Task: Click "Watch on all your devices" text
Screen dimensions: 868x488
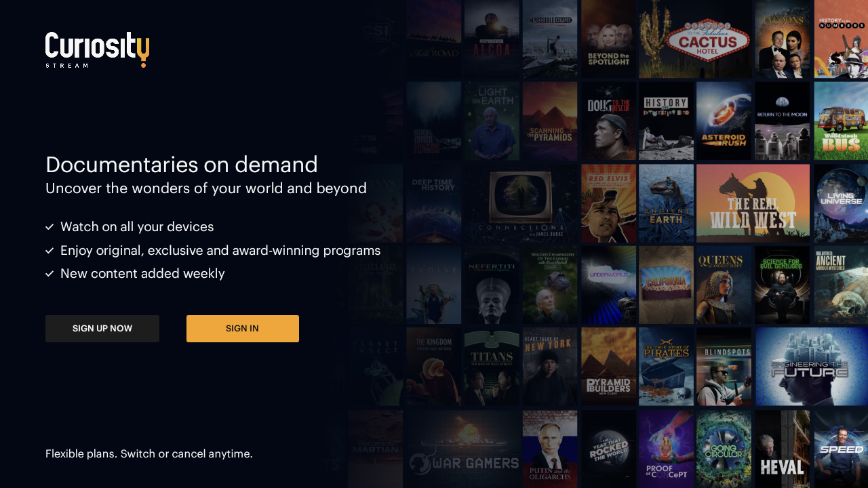Action: [137, 227]
